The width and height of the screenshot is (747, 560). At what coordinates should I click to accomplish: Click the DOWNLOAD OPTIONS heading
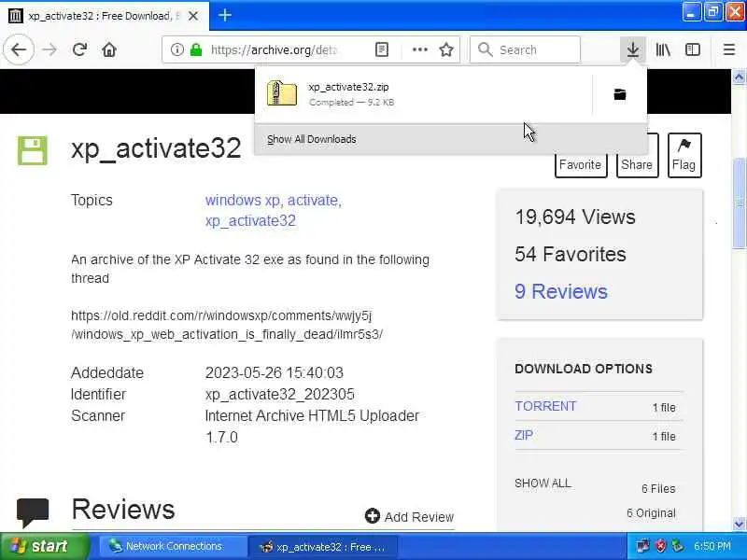point(584,369)
